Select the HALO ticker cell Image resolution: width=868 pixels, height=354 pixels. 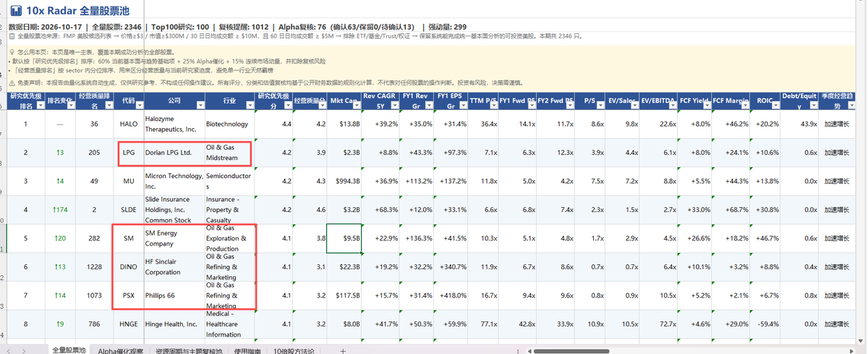[x=129, y=125]
